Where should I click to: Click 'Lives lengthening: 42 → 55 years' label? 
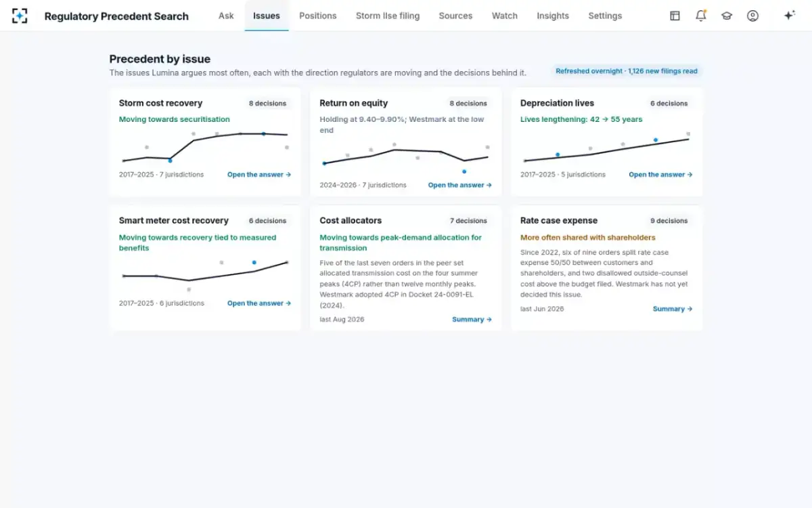581,119
